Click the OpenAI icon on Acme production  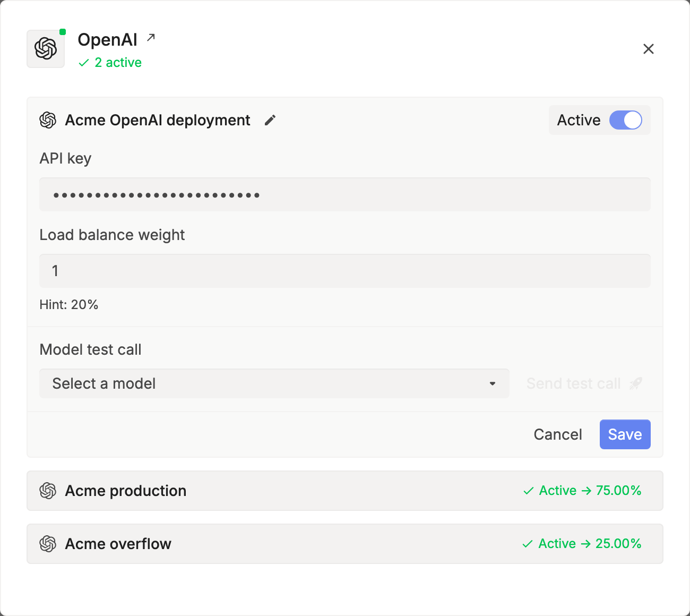(x=48, y=491)
